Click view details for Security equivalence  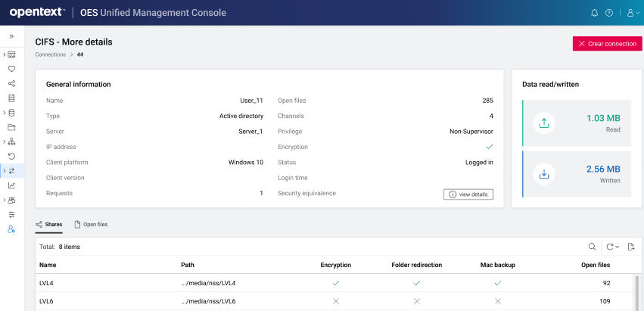click(x=468, y=194)
